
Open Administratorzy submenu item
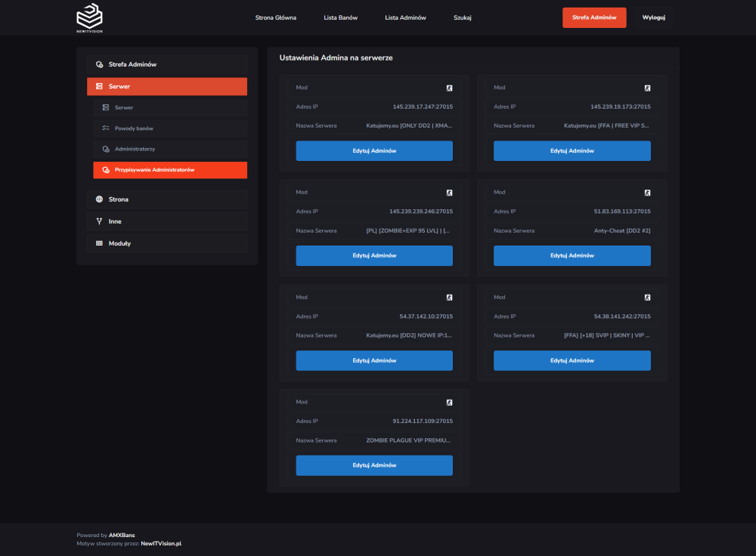pos(170,150)
